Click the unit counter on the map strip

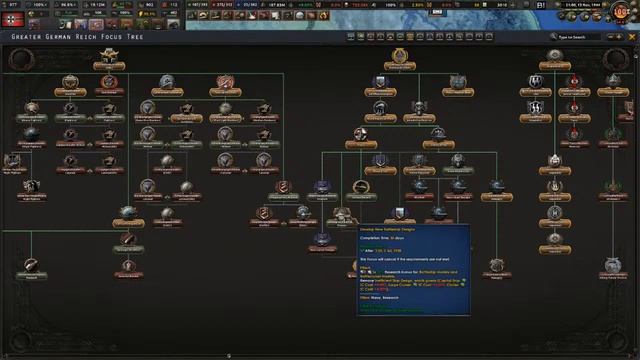point(437,12)
